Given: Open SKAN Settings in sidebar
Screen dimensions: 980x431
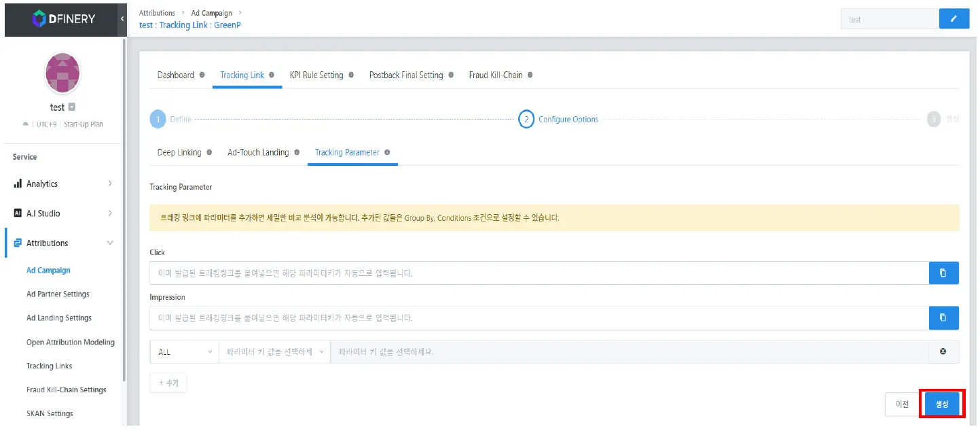Looking at the screenshot, I should 50,413.
